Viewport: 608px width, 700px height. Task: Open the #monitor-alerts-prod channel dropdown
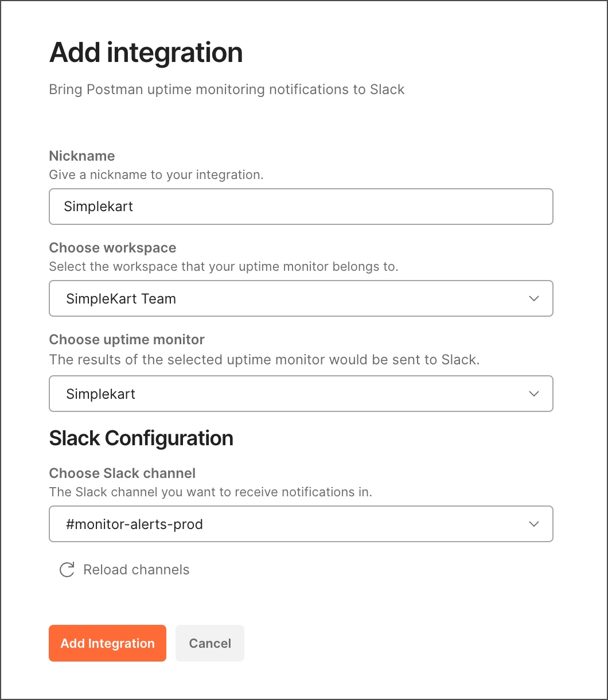[x=301, y=524]
